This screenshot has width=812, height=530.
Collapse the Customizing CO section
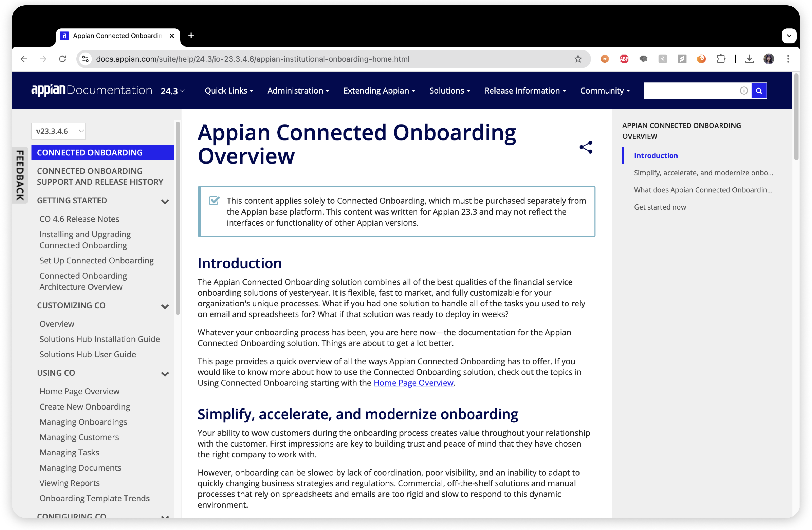click(165, 306)
